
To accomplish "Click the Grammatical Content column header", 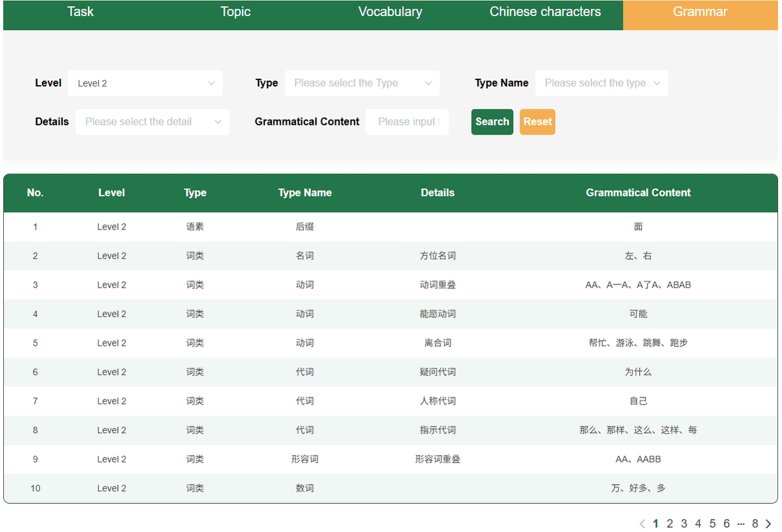I will pos(638,193).
